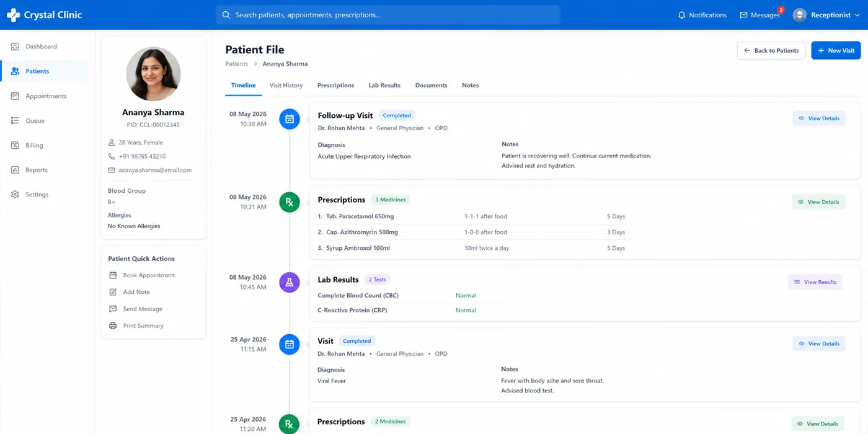Open Settings in the sidebar
This screenshot has width=868, height=434.
[x=44, y=195]
